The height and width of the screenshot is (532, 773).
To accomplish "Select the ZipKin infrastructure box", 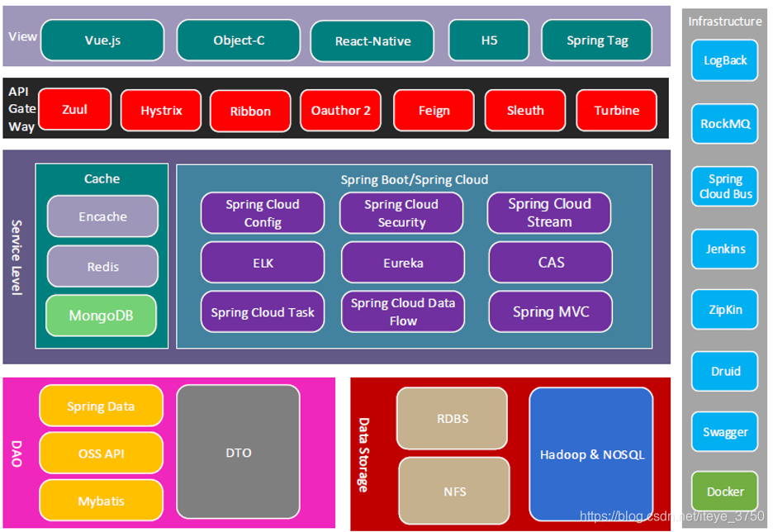I will [x=725, y=310].
